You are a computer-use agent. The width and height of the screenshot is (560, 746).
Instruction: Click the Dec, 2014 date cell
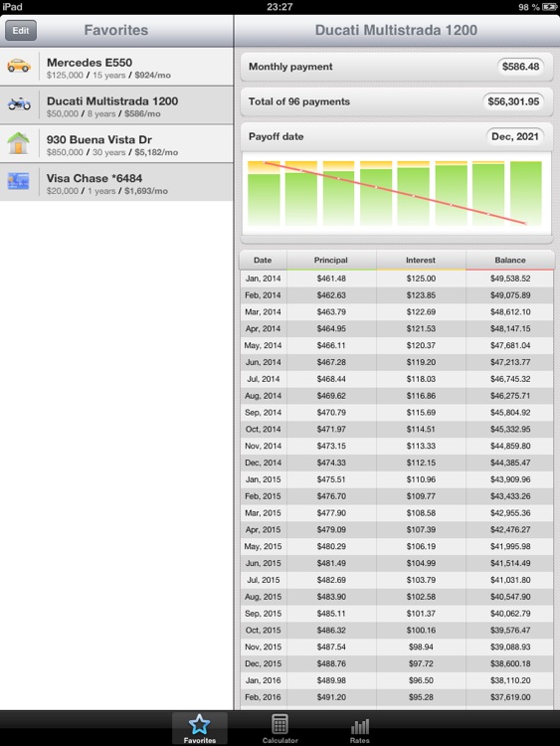[x=264, y=463]
